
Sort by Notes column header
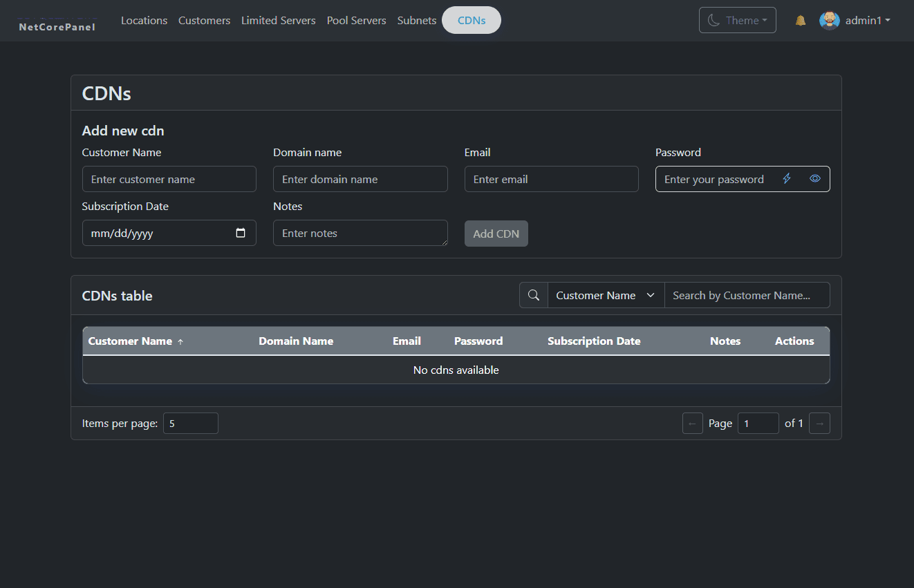pos(725,341)
